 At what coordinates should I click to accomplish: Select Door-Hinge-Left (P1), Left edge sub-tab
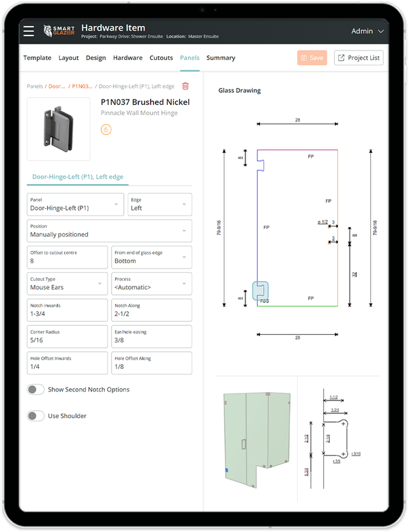(x=78, y=177)
